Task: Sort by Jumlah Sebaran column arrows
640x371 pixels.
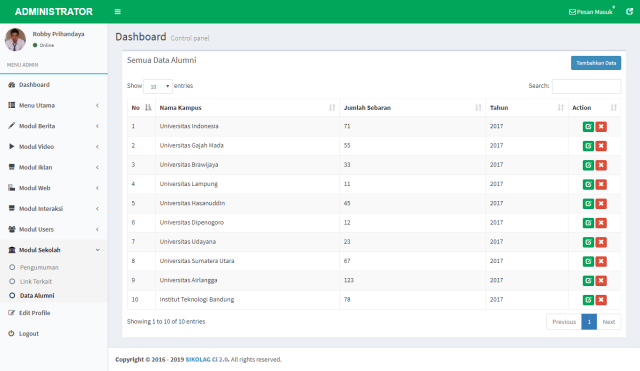Action: 478,108
